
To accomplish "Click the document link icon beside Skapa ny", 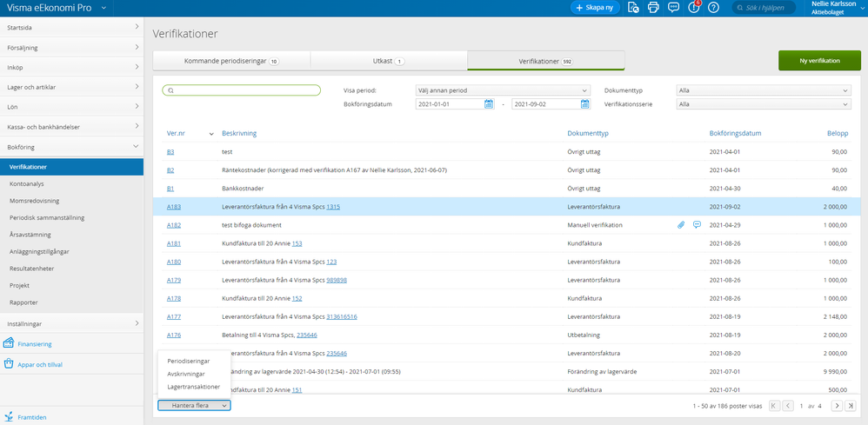I will 633,8.
